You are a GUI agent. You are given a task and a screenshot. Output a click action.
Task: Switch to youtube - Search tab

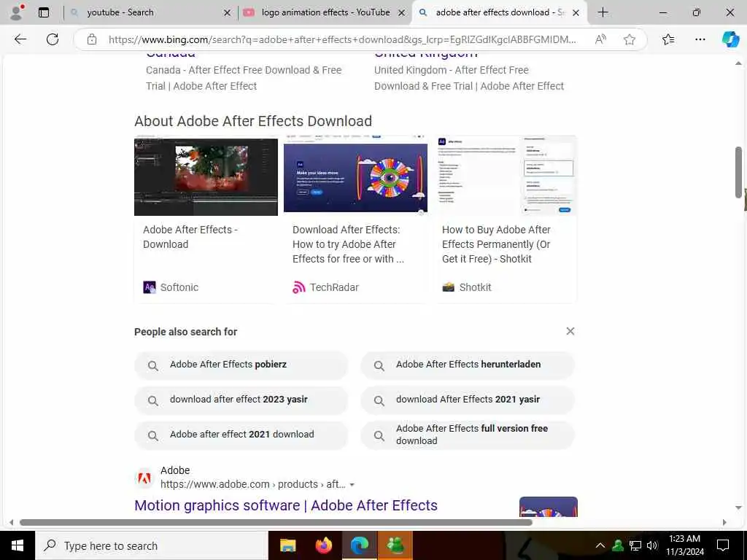[x=149, y=12]
